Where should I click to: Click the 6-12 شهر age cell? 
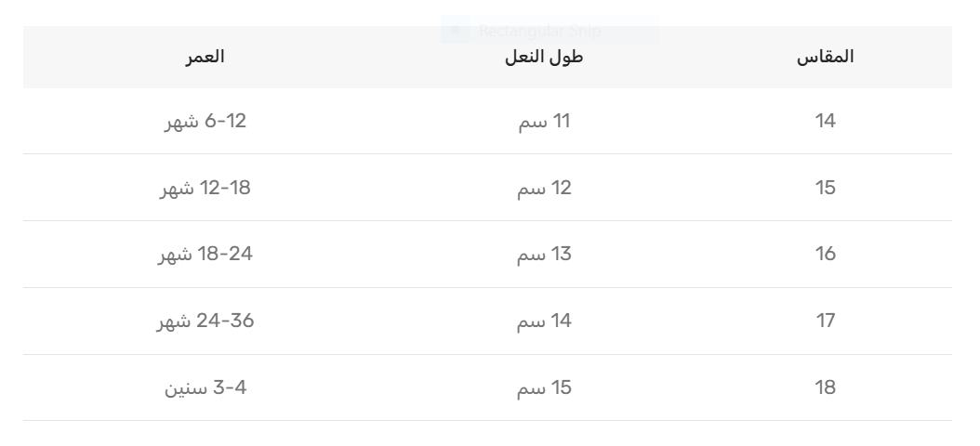point(205,121)
